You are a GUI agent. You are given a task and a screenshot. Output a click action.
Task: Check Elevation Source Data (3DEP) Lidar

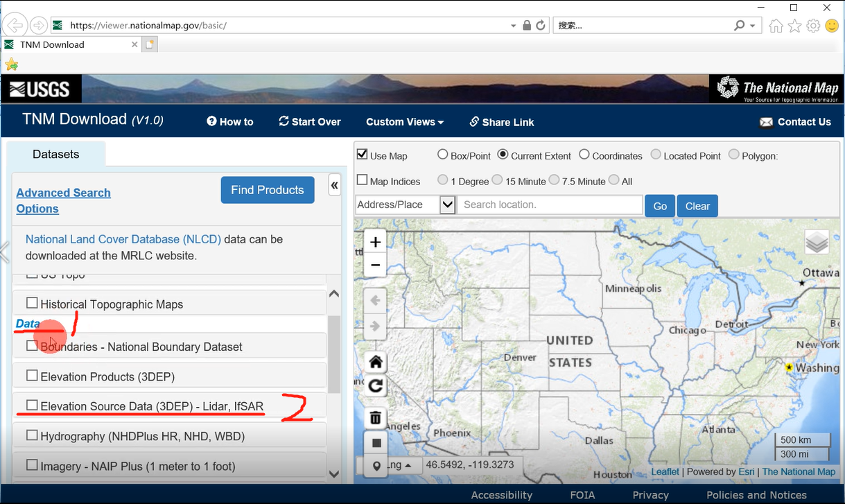pos(32,405)
